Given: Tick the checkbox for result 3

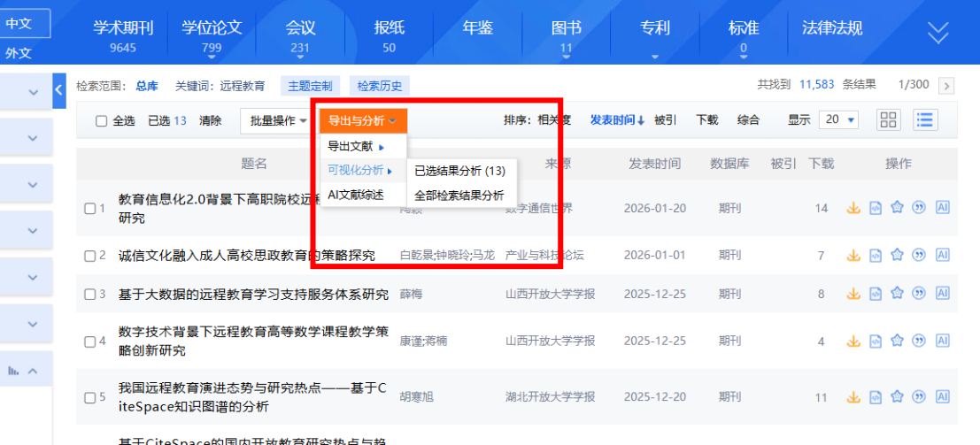Looking at the screenshot, I should point(89,295).
